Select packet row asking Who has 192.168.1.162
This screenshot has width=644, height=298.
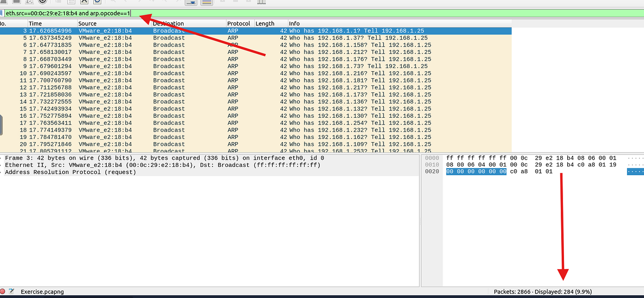tap(255, 137)
